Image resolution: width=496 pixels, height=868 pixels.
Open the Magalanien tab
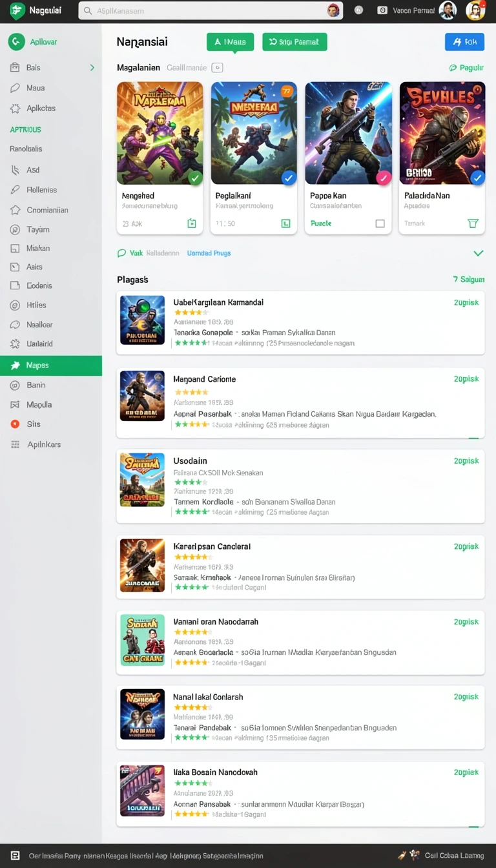(138, 67)
